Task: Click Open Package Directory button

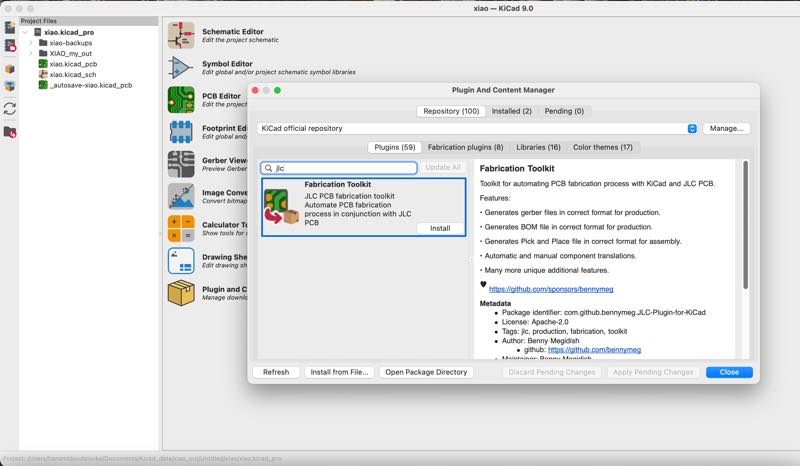Action: click(x=426, y=372)
